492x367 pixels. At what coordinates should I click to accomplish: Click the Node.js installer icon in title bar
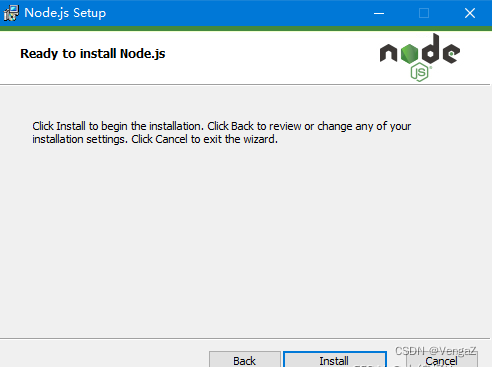click(11, 13)
